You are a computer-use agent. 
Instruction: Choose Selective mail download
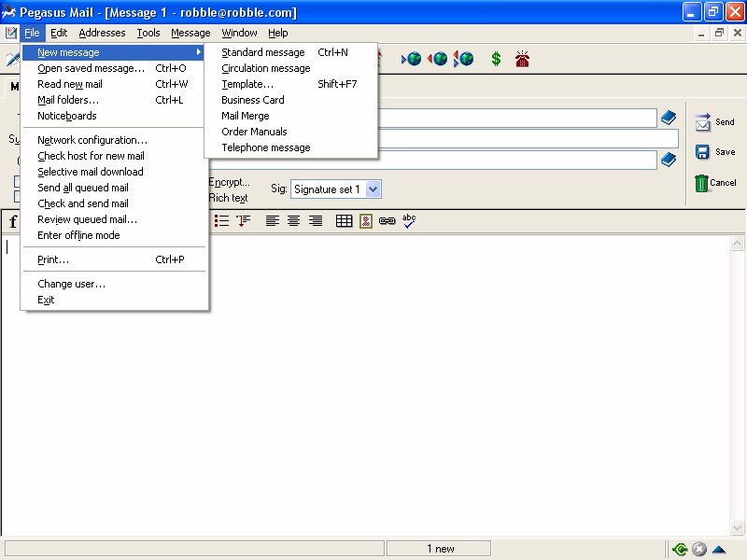click(114, 172)
